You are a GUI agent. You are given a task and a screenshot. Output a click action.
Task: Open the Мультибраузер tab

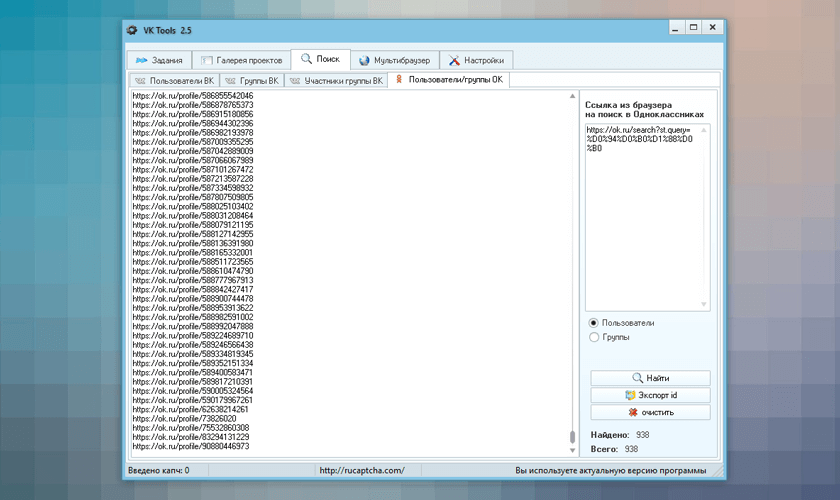pyautogui.click(x=394, y=60)
